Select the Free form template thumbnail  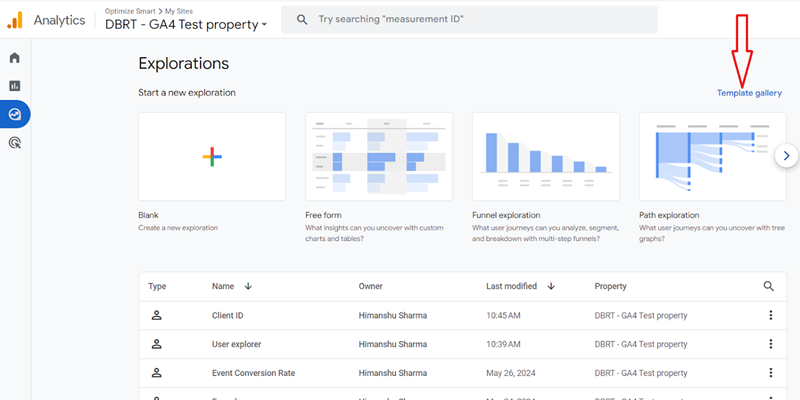click(379, 157)
